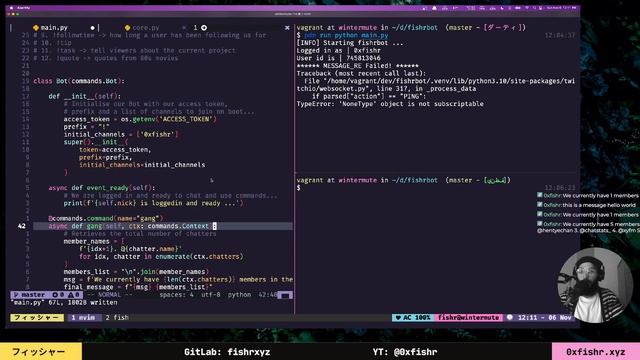Viewport: 640px width, 360px height.
Task: Click 'for idx, chatter in enumerate(ctx.chatters)'
Action: click(161, 256)
